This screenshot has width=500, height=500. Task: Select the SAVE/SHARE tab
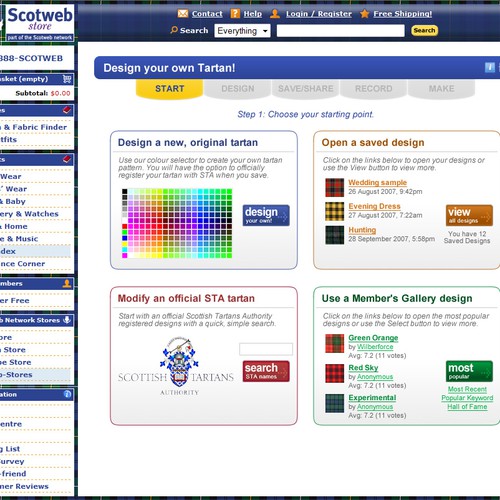click(x=306, y=89)
